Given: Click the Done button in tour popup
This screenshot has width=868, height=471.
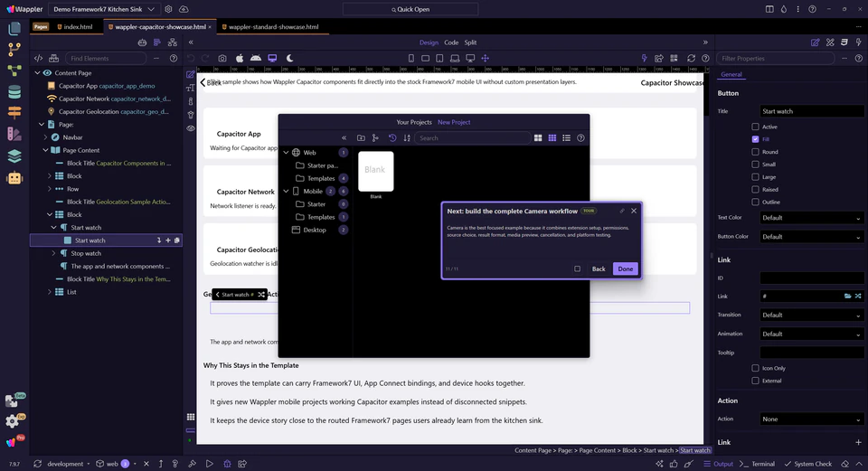Looking at the screenshot, I should (x=626, y=269).
